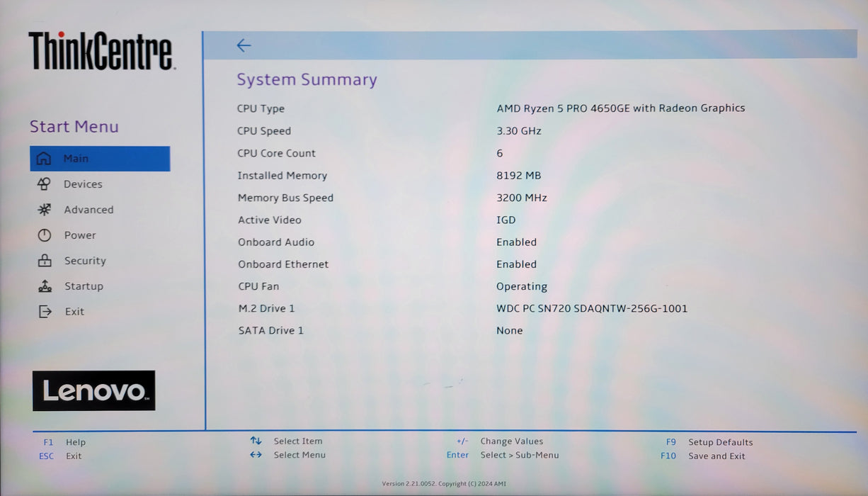Click the Main home icon

coord(44,159)
